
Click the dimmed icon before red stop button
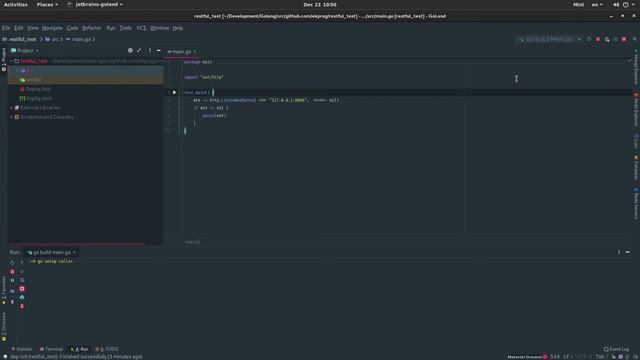click(x=616, y=39)
